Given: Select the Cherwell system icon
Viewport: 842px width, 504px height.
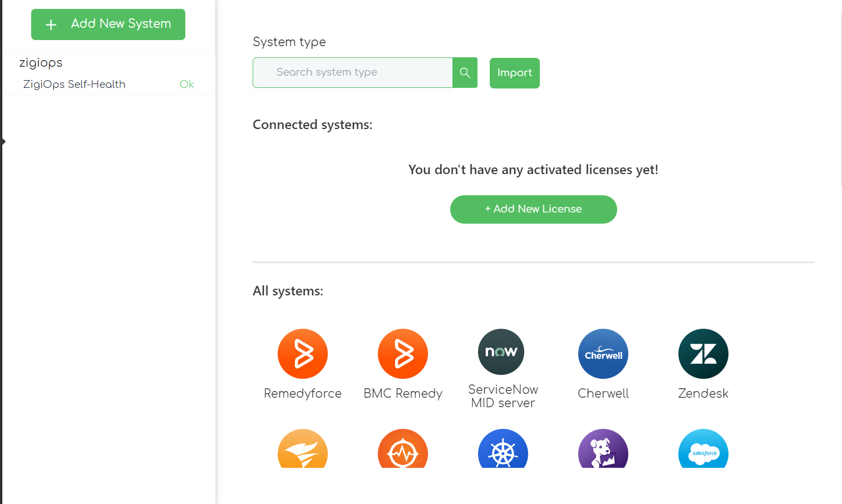Looking at the screenshot, I should click(x=603, y=353).
